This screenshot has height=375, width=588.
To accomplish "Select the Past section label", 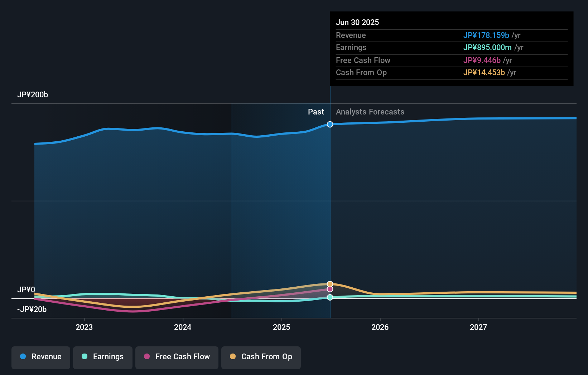I will (x=316, y=112).
